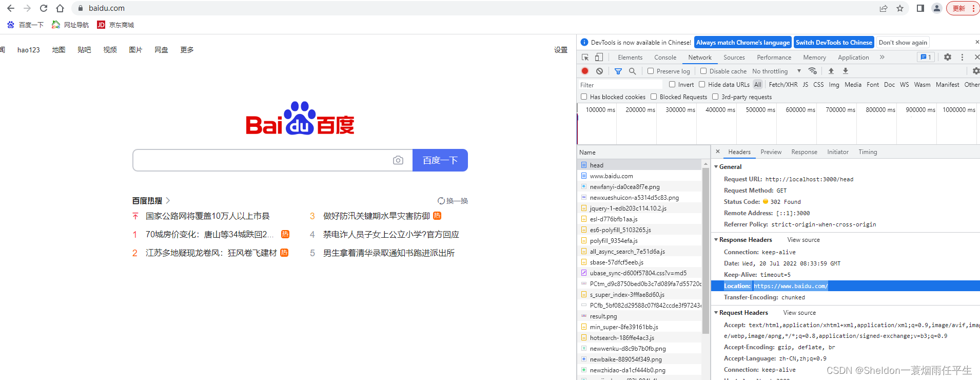Refresh hot search list with 换一换
Screen dimensions: 980x380
453,201
